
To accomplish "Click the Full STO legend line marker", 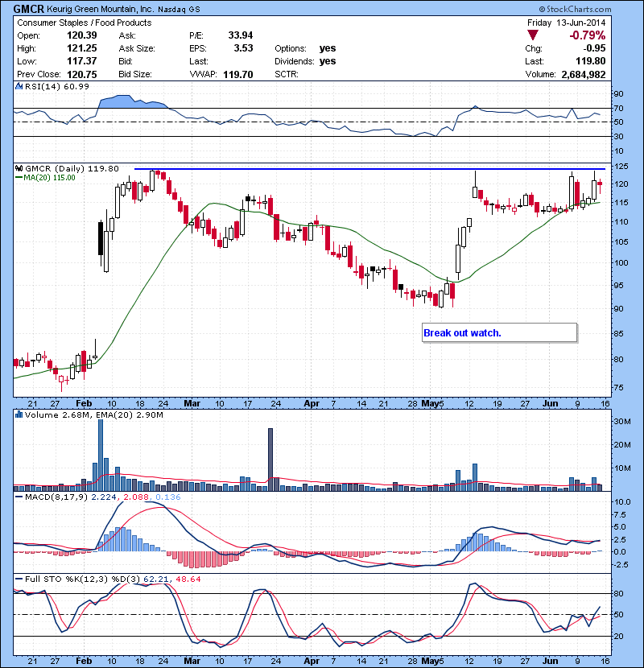I will (19, 579).
